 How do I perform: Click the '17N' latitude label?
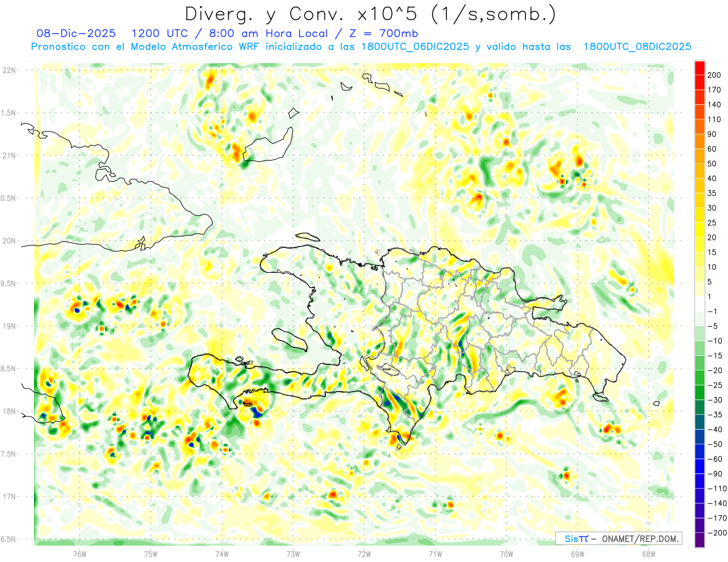[9, 497]
